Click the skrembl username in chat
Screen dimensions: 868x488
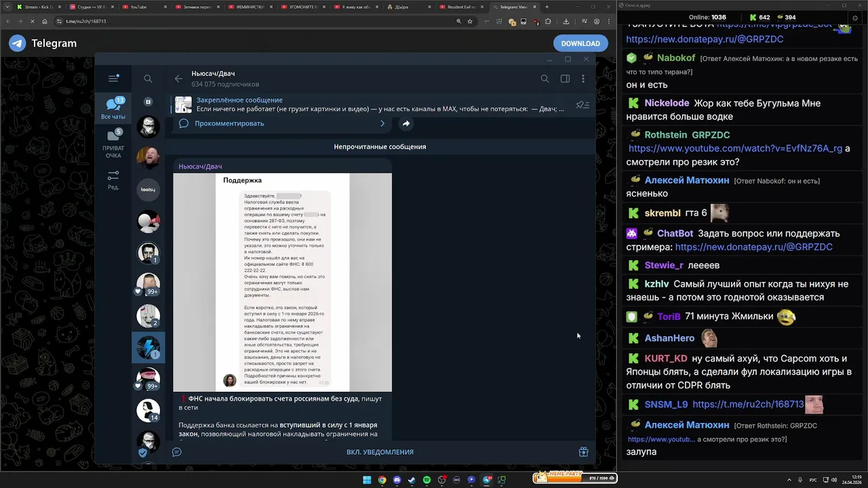tap(663, 213)
